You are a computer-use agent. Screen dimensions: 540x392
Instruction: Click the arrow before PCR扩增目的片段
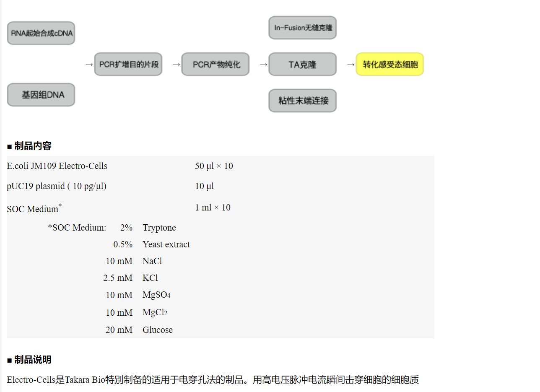[88, 65]
